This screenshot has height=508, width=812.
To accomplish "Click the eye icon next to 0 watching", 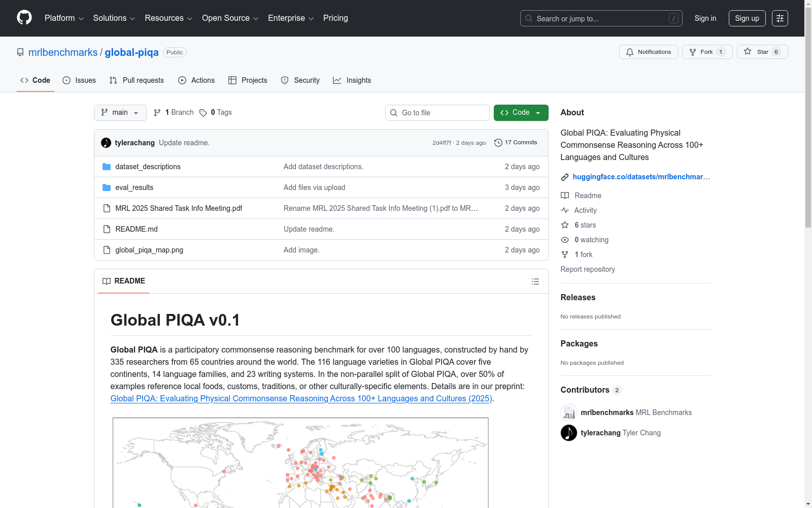I will click(565, 240).
